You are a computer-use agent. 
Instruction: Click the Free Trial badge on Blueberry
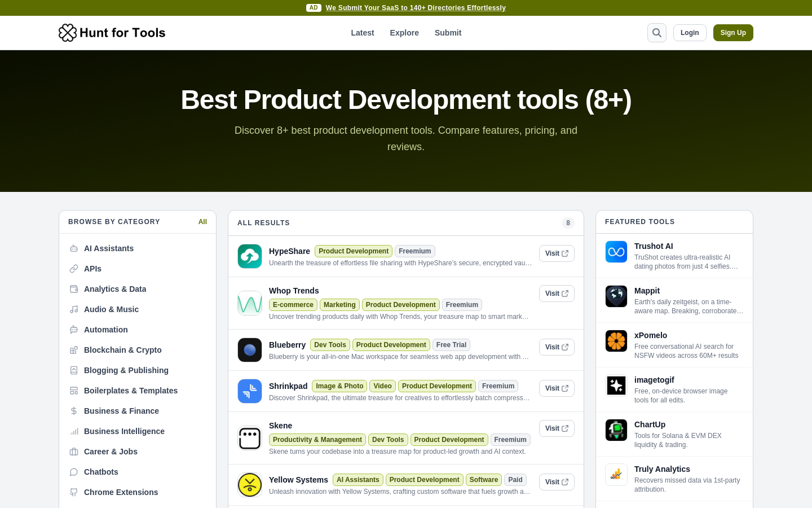click(451, 345)
